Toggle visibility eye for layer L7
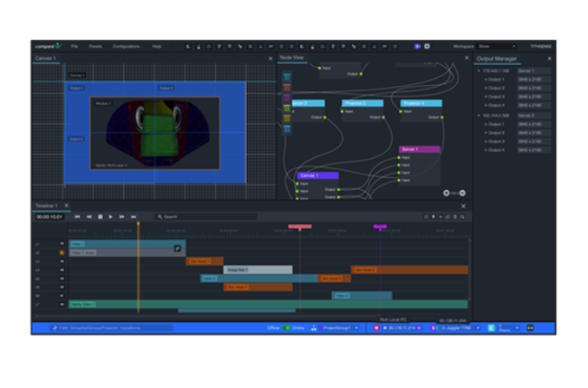The height and width of the screenshot is (388, 588). coord(62,305)
